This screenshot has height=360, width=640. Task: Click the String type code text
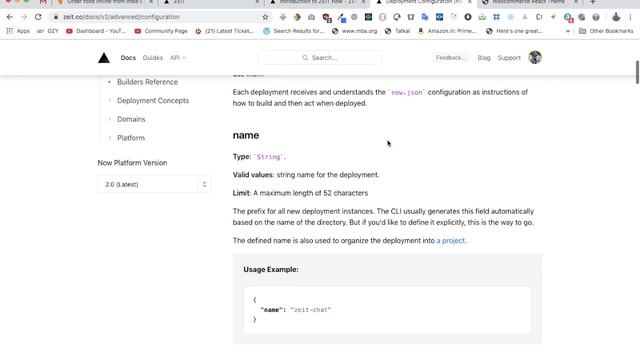coord(269,157)
